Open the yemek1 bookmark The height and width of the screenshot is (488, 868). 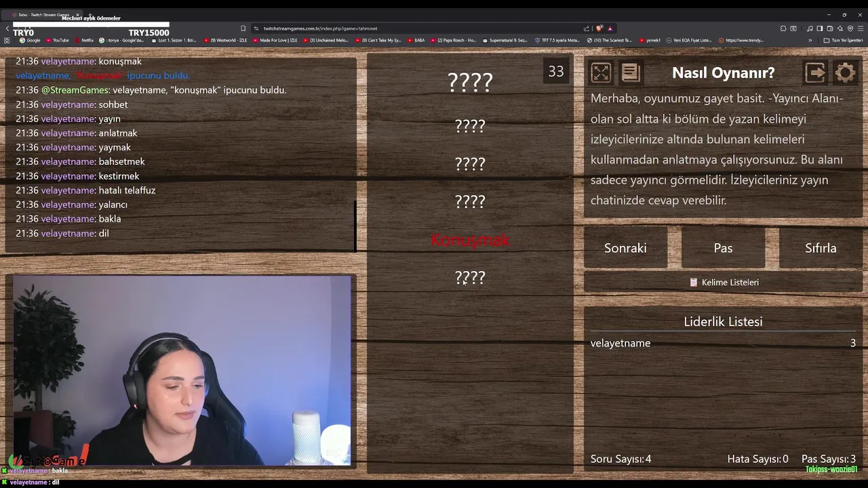pos(650,40)
